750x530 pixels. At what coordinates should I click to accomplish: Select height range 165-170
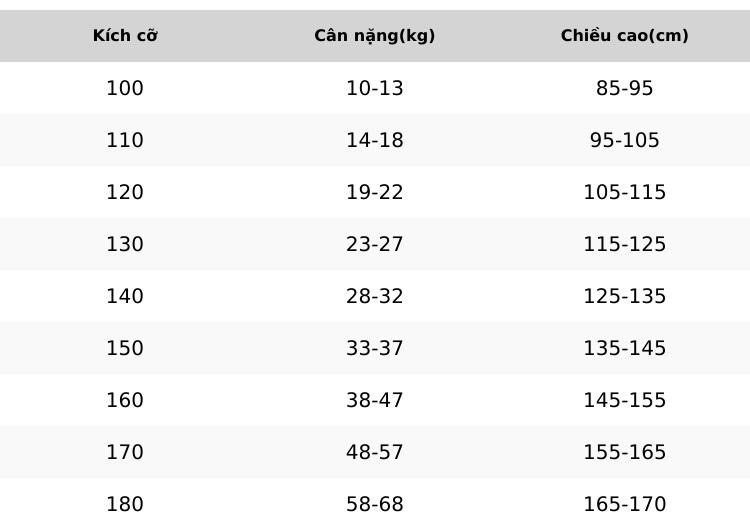click(625, 504)
